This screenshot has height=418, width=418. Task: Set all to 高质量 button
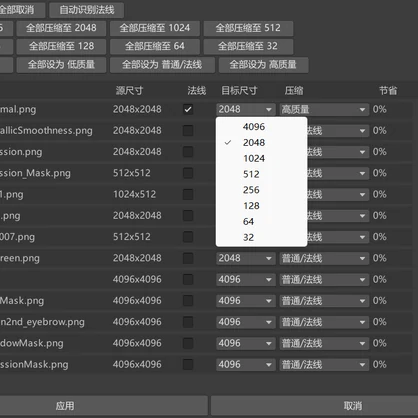point(263,65)
